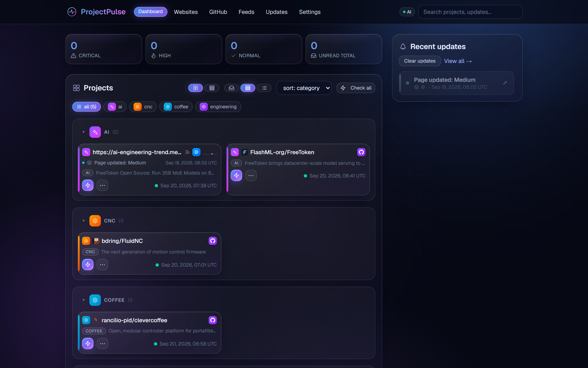This screenshot has height=368, width=588.
Task: Click the Check all button
Action: click(x=356, y=88)
